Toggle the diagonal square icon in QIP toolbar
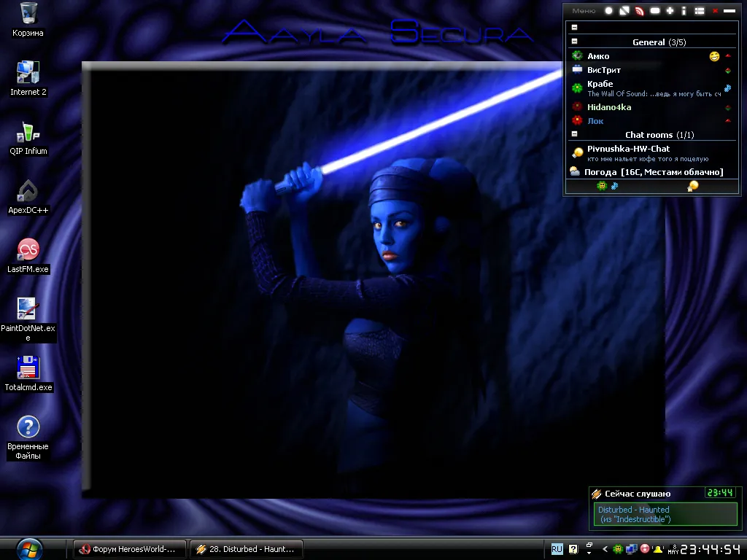This screenshot has height=560, width=747. [x=624, y=10]
